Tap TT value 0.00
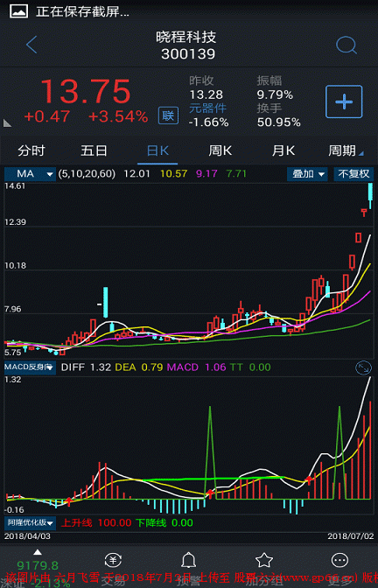 click(260, 367)
